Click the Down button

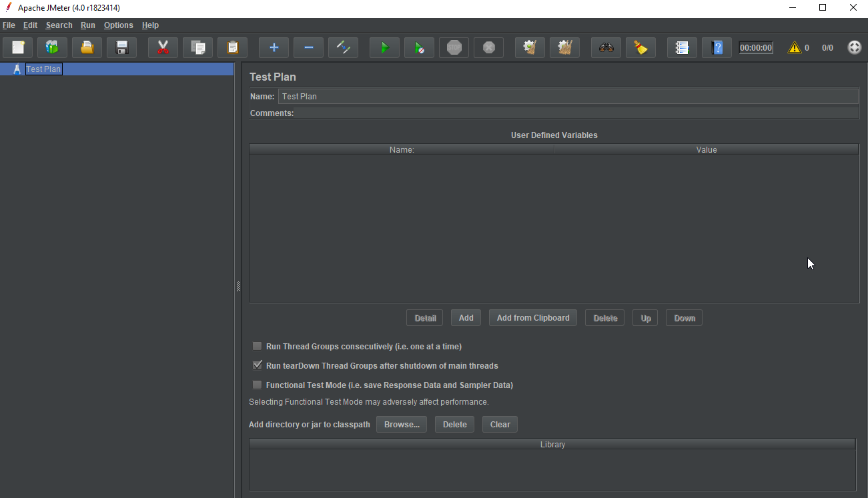coord(685,318)
